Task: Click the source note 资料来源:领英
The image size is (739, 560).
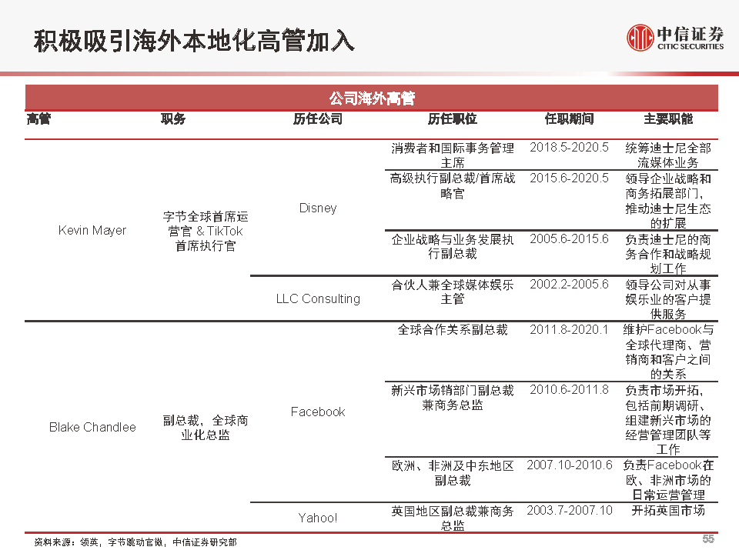Action: coord(135,542)
